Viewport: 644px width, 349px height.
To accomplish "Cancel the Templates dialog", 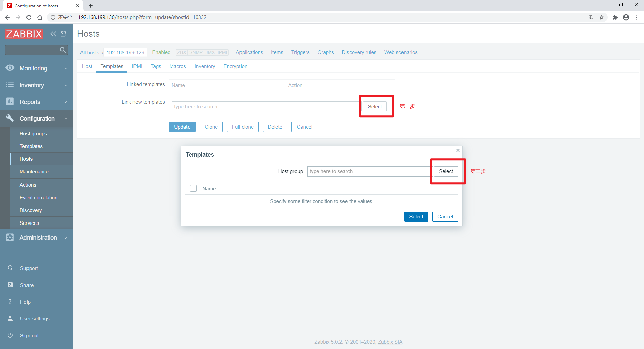I will point(445,217).
